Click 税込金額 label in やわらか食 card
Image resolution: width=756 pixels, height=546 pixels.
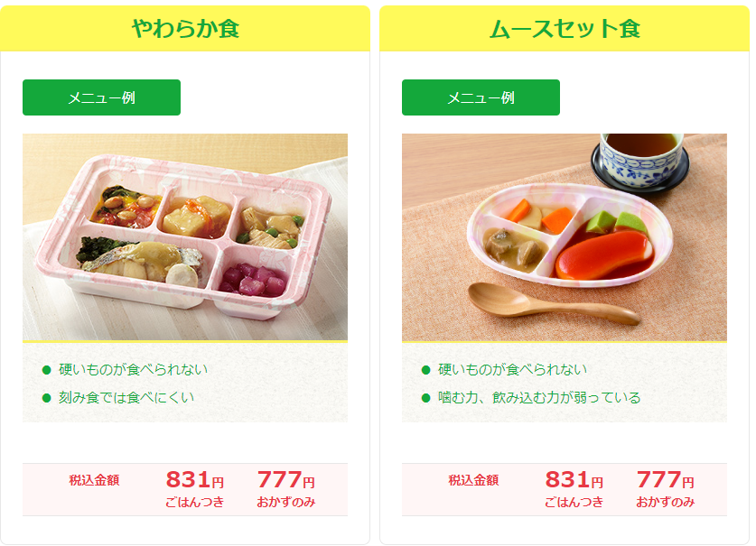pos(94,480)
